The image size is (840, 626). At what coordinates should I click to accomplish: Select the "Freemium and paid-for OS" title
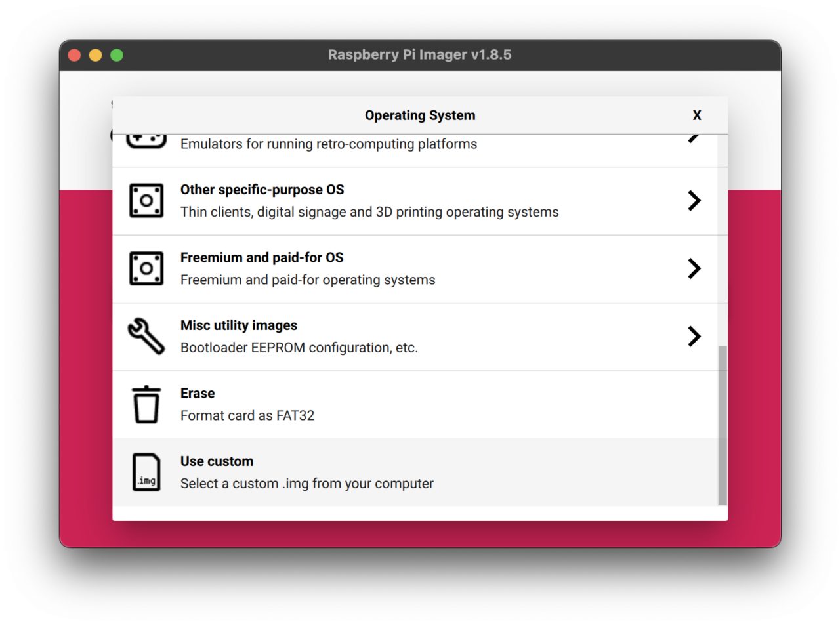(262, 257)
